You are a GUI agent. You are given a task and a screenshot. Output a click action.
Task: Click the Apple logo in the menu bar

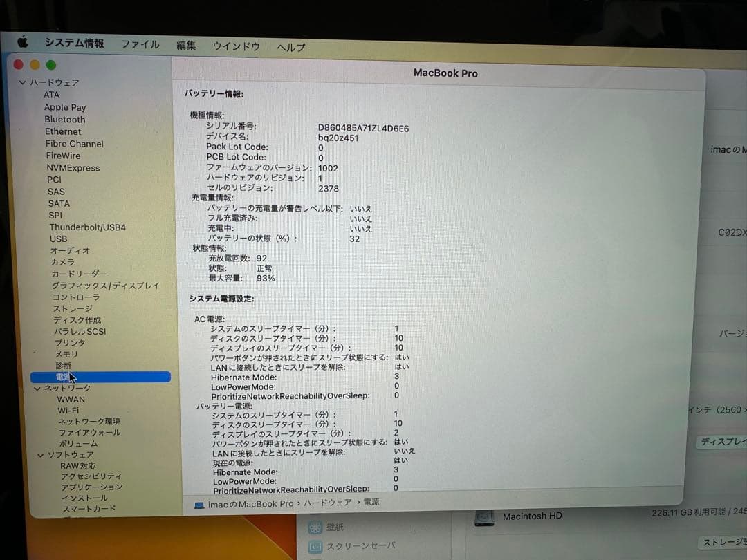click(22, 43)
